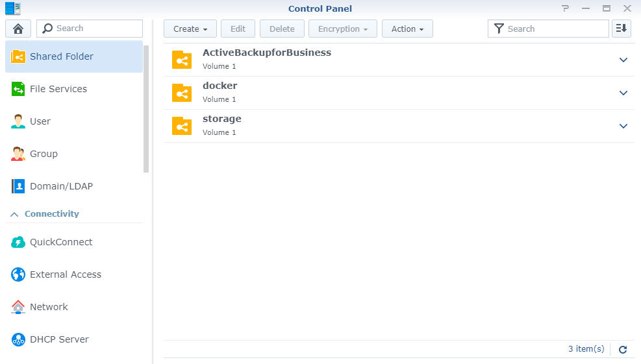Screen dimensions: 641x364
Task: Navigate to Domain/LDAP
Action: coord(61,186)
